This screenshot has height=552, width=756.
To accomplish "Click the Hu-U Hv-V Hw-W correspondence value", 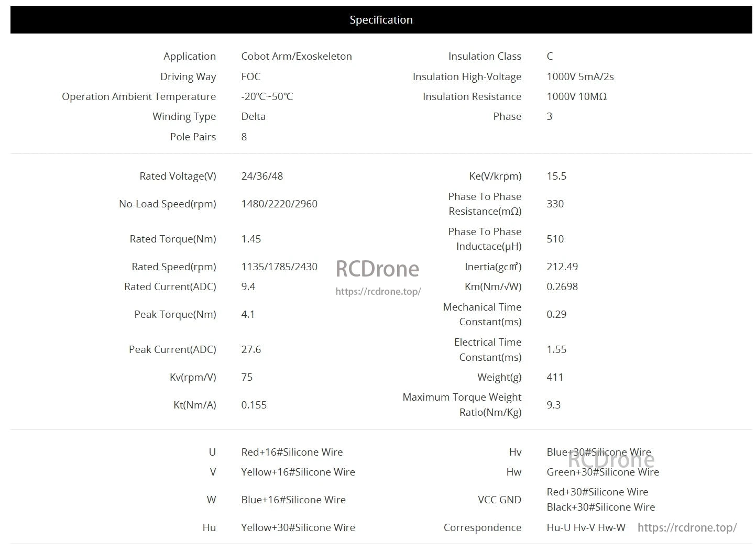I will 586,527.
